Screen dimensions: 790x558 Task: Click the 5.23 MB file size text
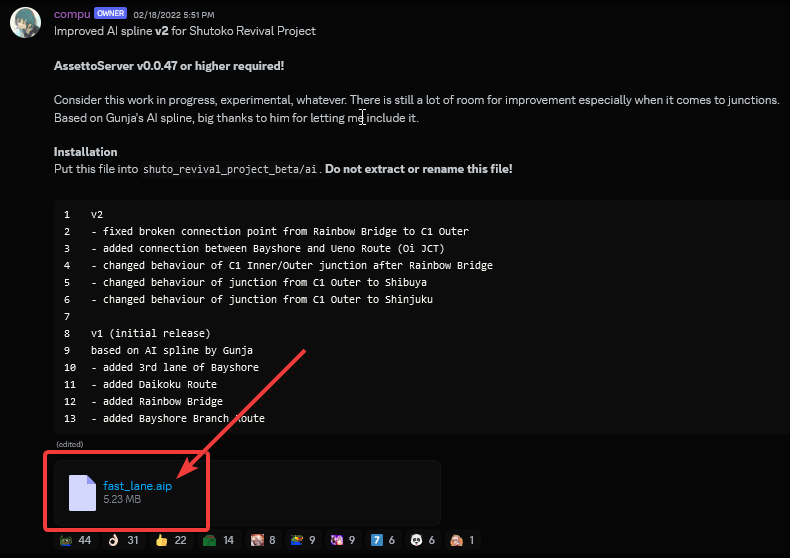coord(122,499)
